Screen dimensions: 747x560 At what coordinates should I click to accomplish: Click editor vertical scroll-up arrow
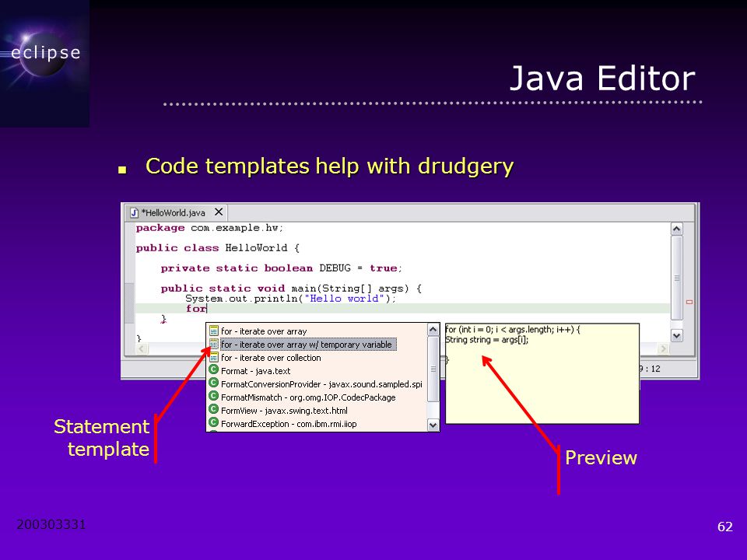pos(676,229)
